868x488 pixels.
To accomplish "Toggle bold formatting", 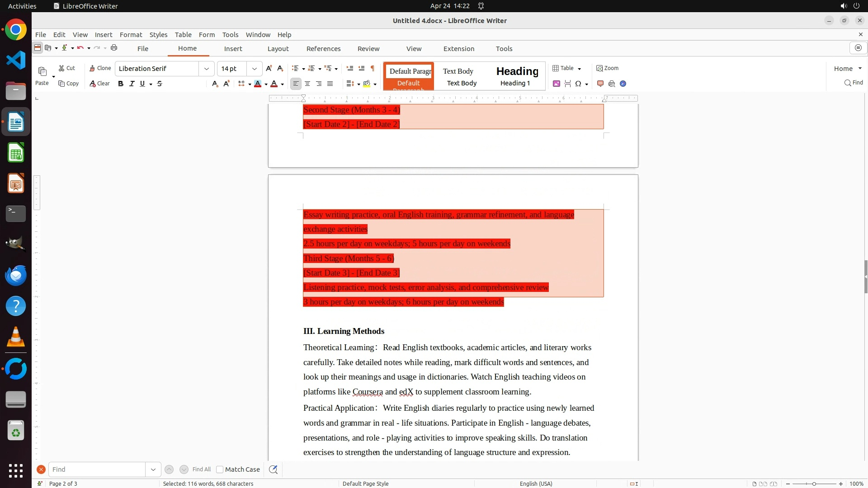I will pos(121,84).
